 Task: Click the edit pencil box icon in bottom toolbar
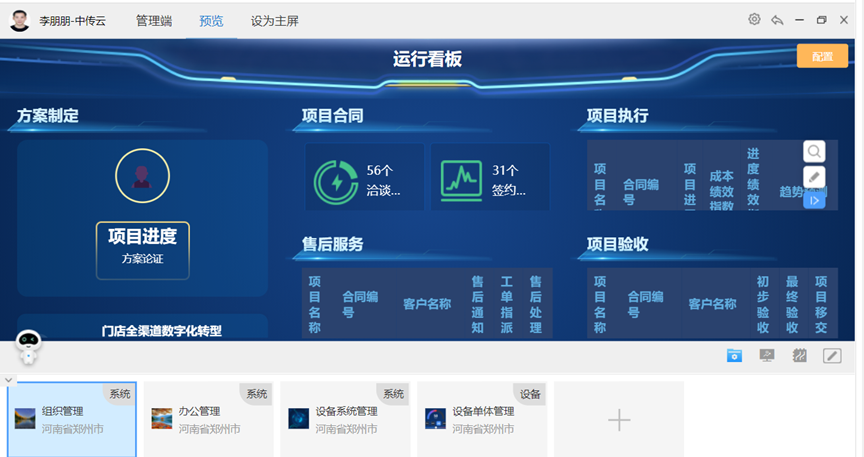tap(831, 356)
